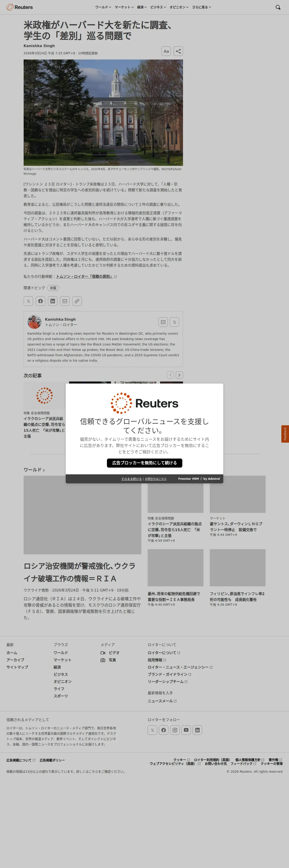Follow Reuters on LinkedIn in footer

[197, 730]
